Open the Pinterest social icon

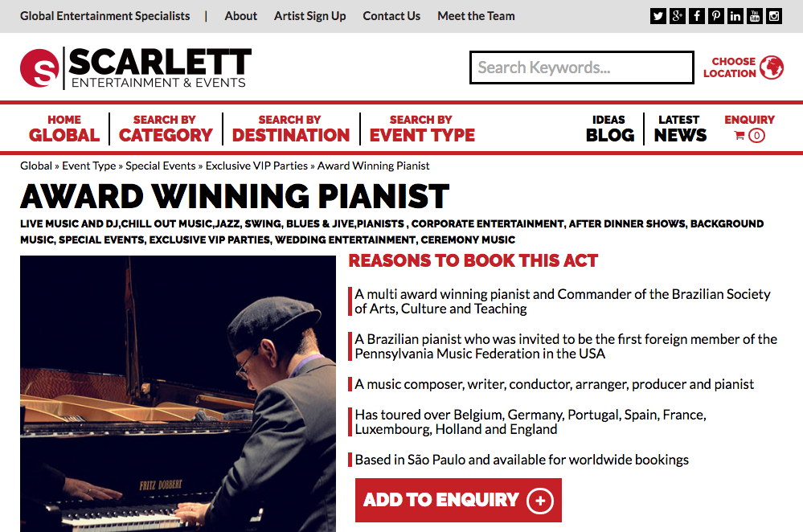click(x=716, y=16)
